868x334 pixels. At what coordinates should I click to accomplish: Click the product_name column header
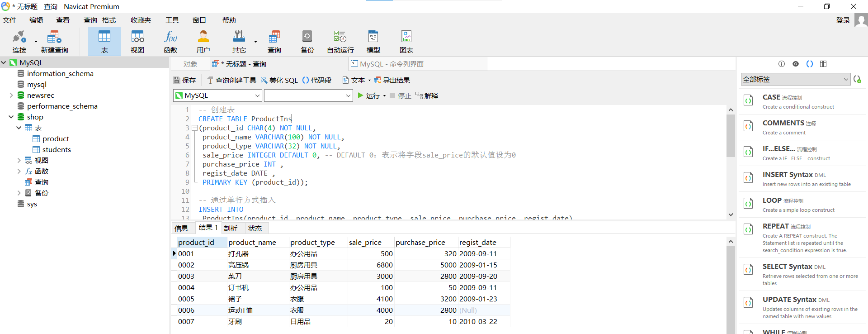pos(258,243)
